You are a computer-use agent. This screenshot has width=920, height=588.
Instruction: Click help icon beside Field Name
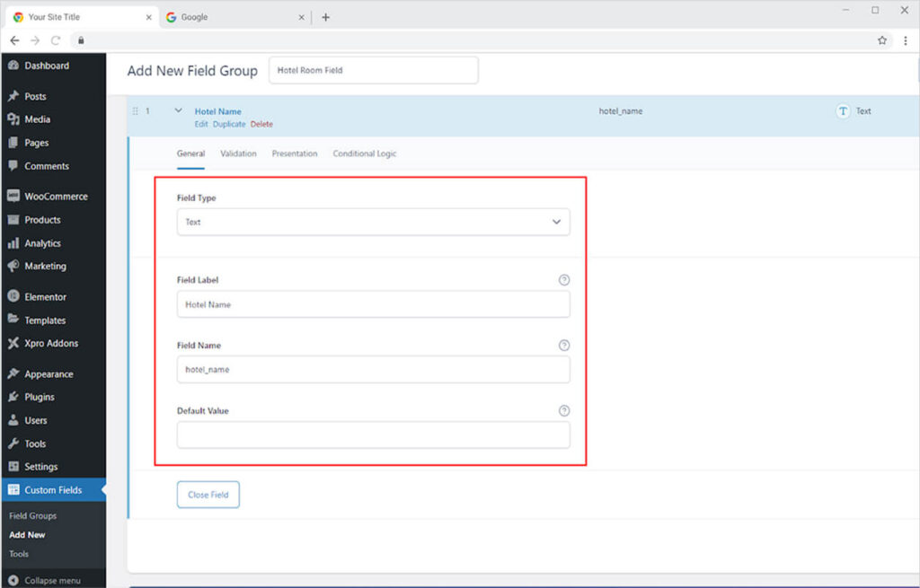(563, 346)
